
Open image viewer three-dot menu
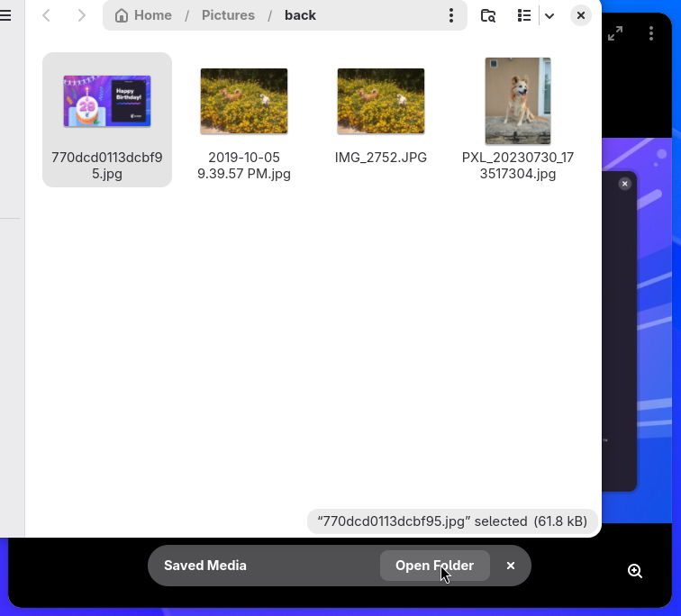(651, 33)
